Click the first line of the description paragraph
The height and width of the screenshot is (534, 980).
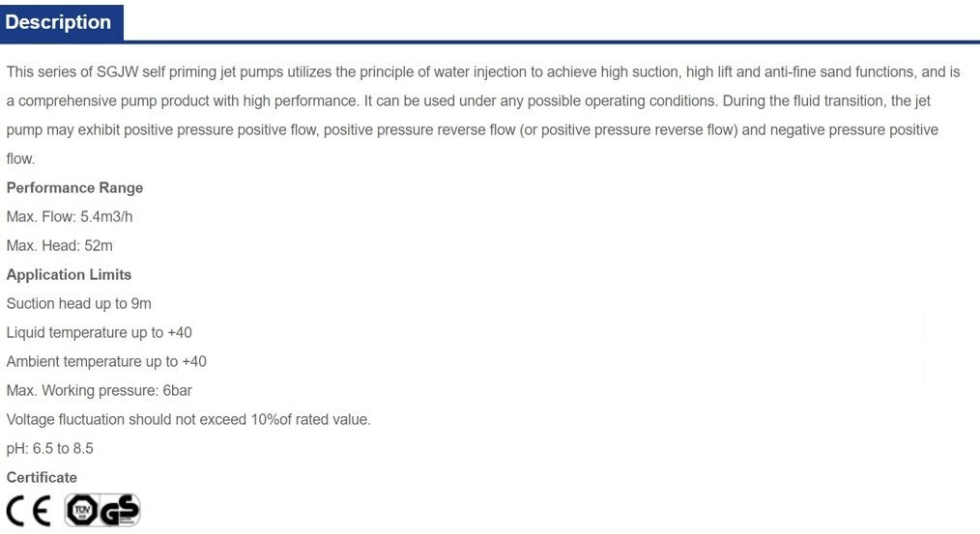pyautogui.click(x=483, y=71)
